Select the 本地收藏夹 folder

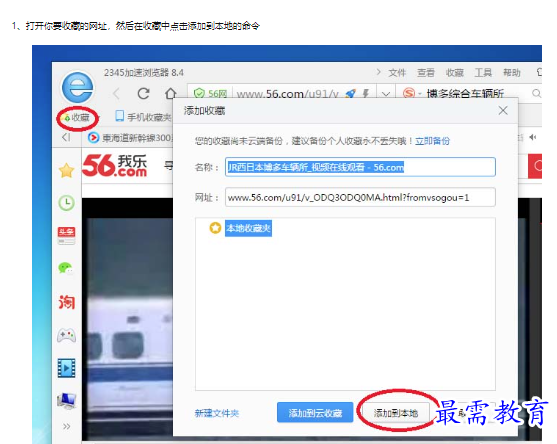click(x=249, y=228)
